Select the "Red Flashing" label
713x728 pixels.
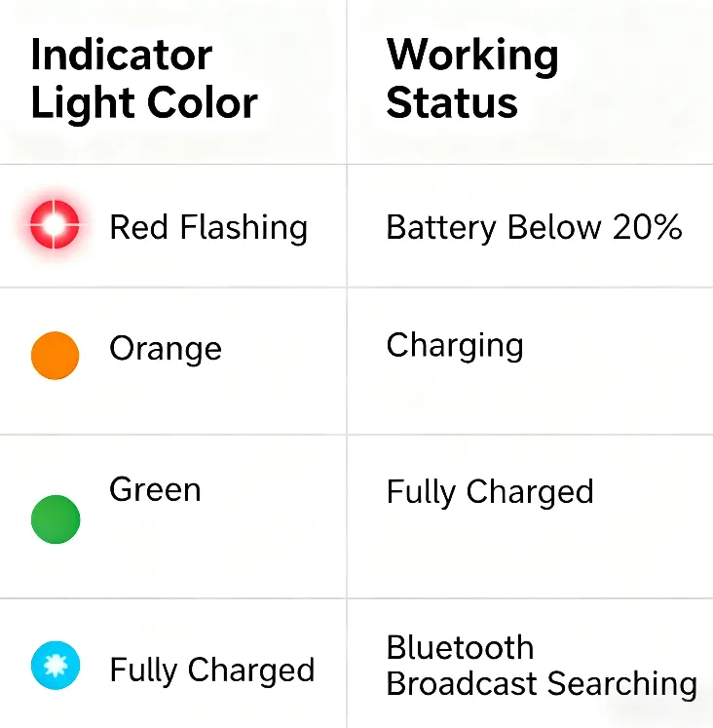coord(208,227)
